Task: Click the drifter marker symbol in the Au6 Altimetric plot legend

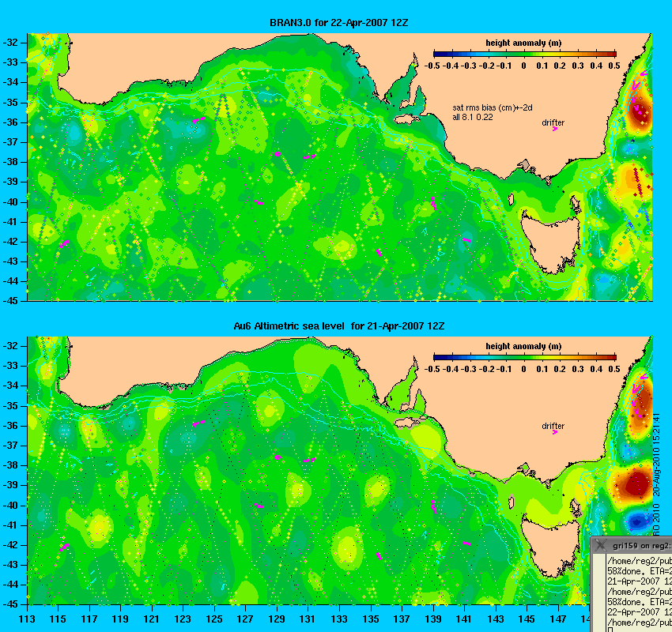Action: click(x=554, y=432)
